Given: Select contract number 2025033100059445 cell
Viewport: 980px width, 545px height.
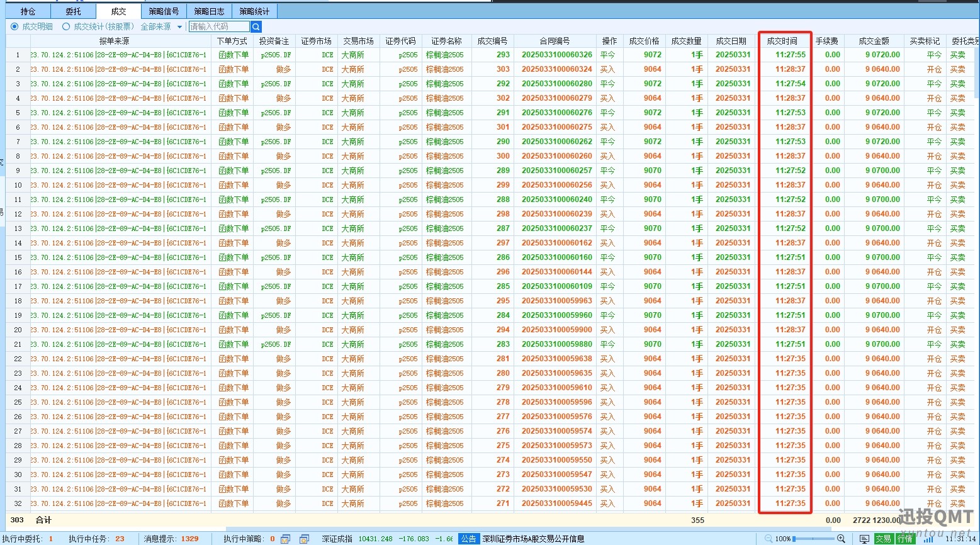Looking at the screenshot, I should 556,503.
